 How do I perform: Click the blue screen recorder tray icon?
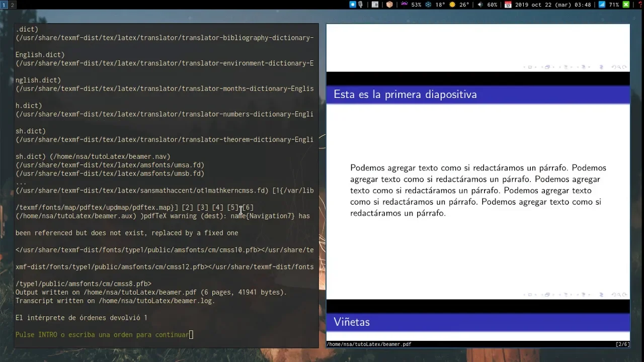pos(353,5)
